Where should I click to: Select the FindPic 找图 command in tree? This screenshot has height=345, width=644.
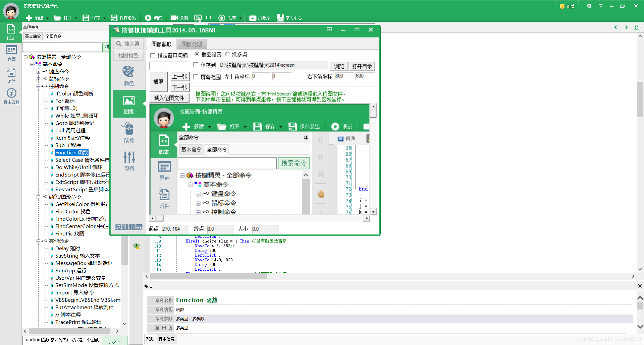pyautogui.click(x=70, y=234)
